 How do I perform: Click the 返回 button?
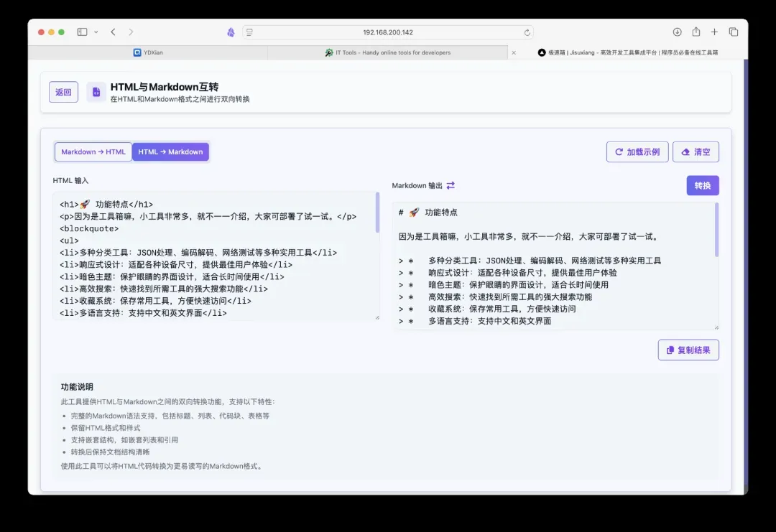pos(63,92)
